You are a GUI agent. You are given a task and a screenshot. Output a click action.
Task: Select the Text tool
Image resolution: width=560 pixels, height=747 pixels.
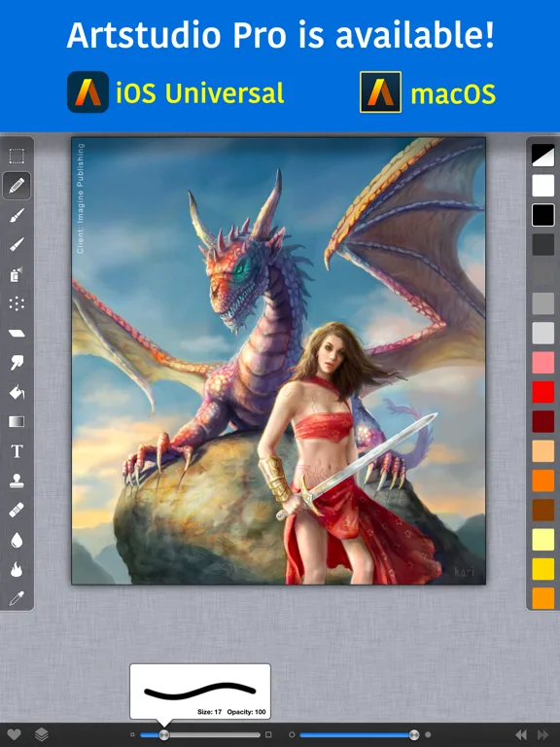pyautogui.click(x=17, y=451)
